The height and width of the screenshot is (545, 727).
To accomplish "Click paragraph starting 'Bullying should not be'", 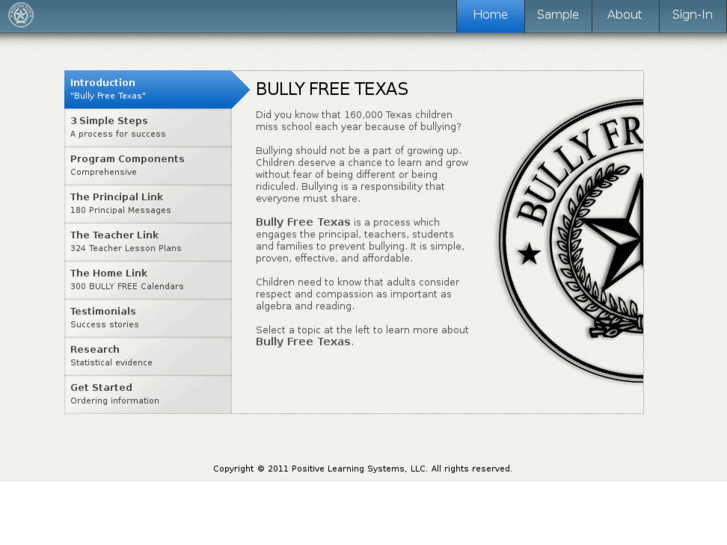I will [x=362, y=174].
